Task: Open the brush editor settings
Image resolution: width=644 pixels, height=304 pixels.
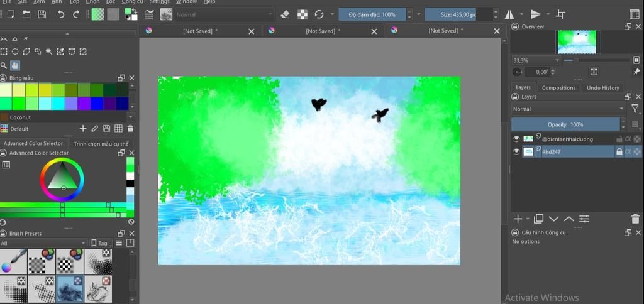Action: pos(150,15)
